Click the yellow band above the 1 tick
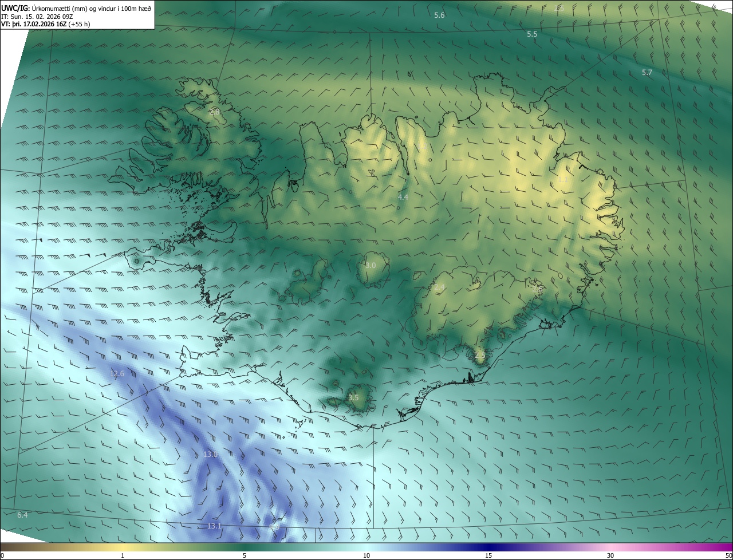 pyautogui.click(x=123, y=547)
